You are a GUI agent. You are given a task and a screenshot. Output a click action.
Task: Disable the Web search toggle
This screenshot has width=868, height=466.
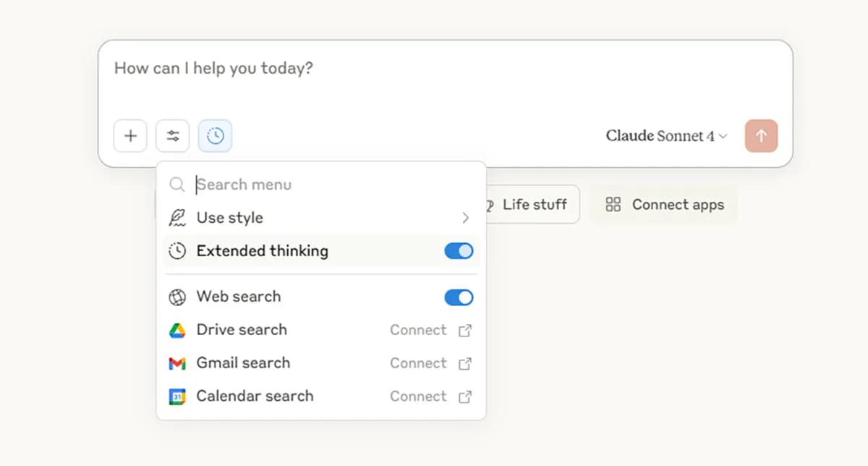[x=459, y=297]
